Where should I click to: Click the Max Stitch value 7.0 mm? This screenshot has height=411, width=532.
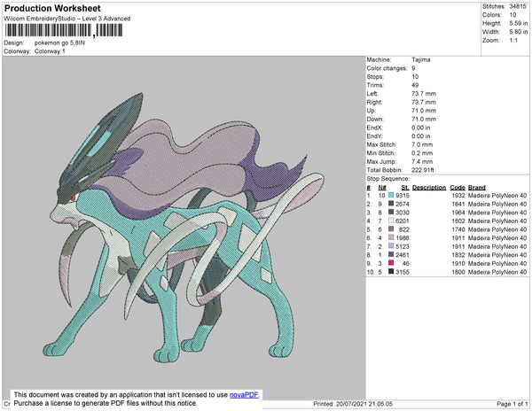tap(422, 144)
